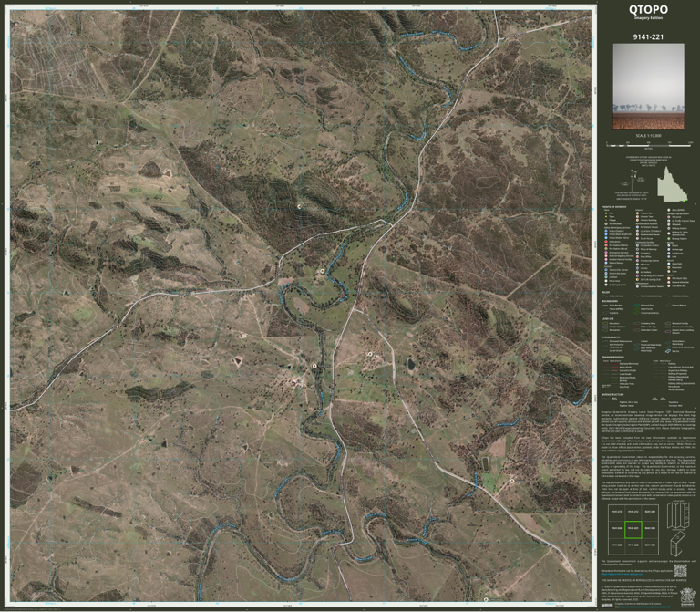The image size is (700, 612).
Task: Click the RELIEF legend heading
Action: (606, 292)
